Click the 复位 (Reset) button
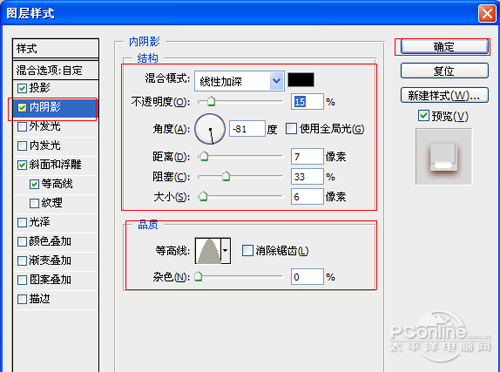500x372 pixels. [444, 71]
